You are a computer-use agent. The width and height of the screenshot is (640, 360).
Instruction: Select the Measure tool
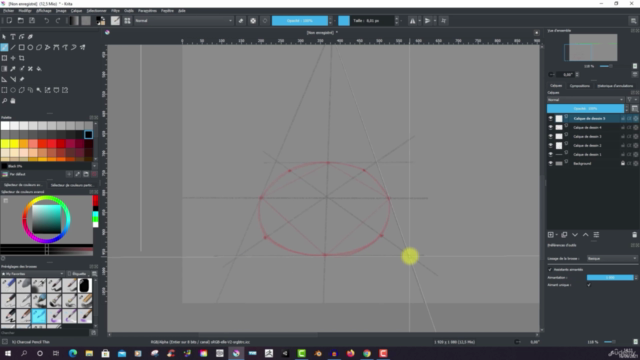tap(13, 79)
